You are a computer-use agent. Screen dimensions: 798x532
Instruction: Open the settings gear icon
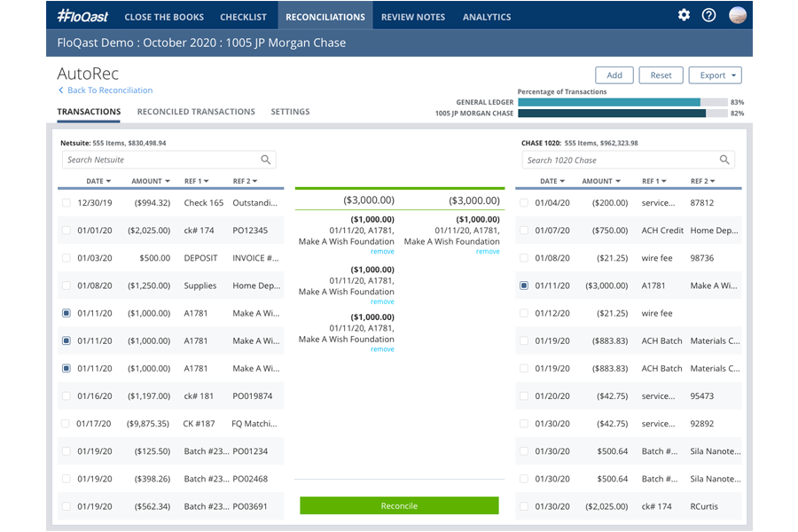(x=684, y=15)
